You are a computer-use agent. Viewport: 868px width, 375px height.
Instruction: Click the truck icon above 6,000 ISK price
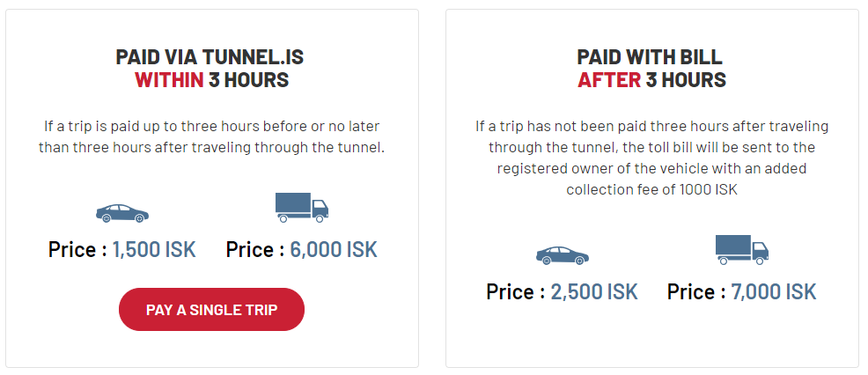coord(301,207)
